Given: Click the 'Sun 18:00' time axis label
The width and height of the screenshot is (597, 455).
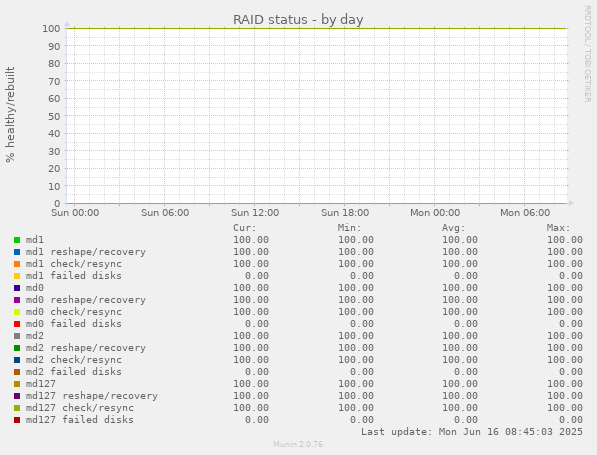Looking at the screenshot, I should (x=345, y=212).
